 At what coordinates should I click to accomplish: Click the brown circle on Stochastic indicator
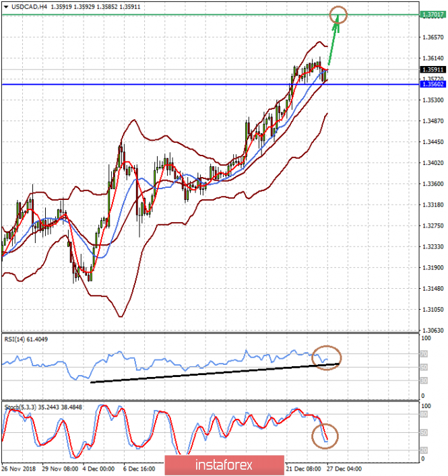(x=326, y=437)
